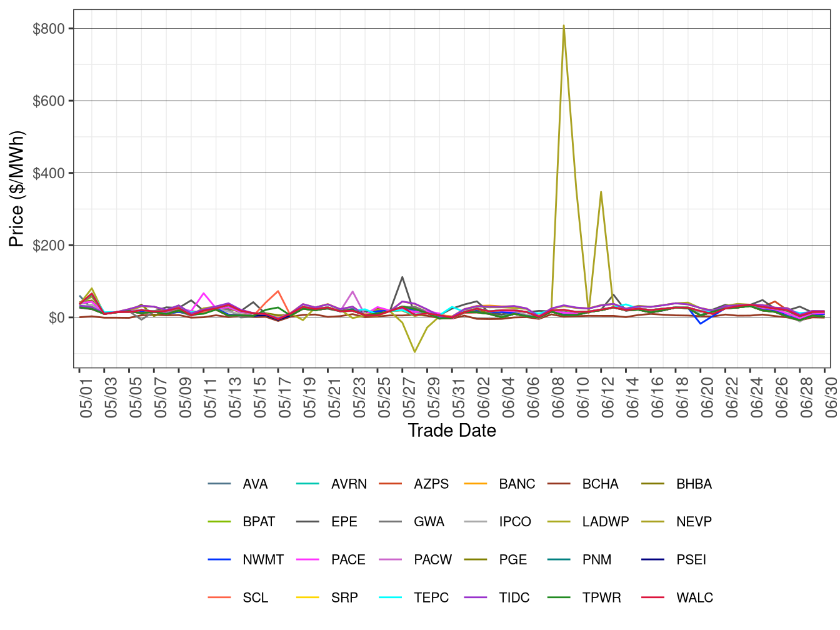Click the NWMT legend label
The width and height of the screenshot is (840, 630).
[x=263, y=560]
